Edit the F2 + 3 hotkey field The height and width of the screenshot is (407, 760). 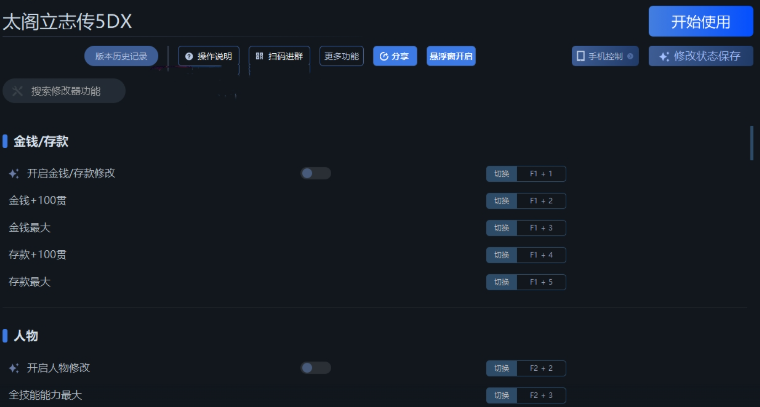click(x=541, y=395)
